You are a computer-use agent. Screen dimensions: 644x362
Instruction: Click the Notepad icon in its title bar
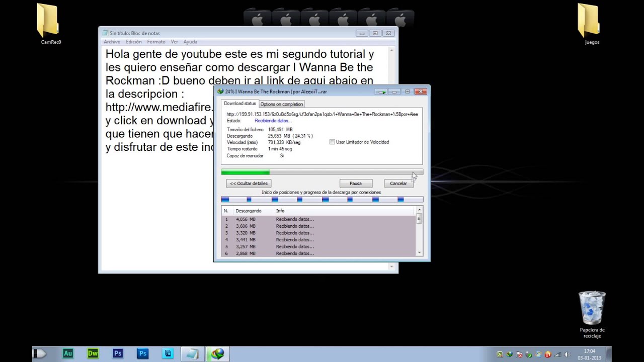[105, 33]
